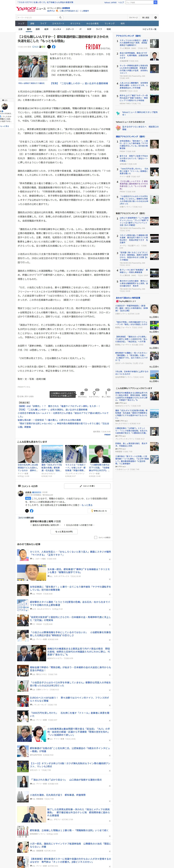Screen dimensions: 174x868
Task: Click 記事に関する報告 report icon link
Action: pyautogui.click(x=26, y=396)
